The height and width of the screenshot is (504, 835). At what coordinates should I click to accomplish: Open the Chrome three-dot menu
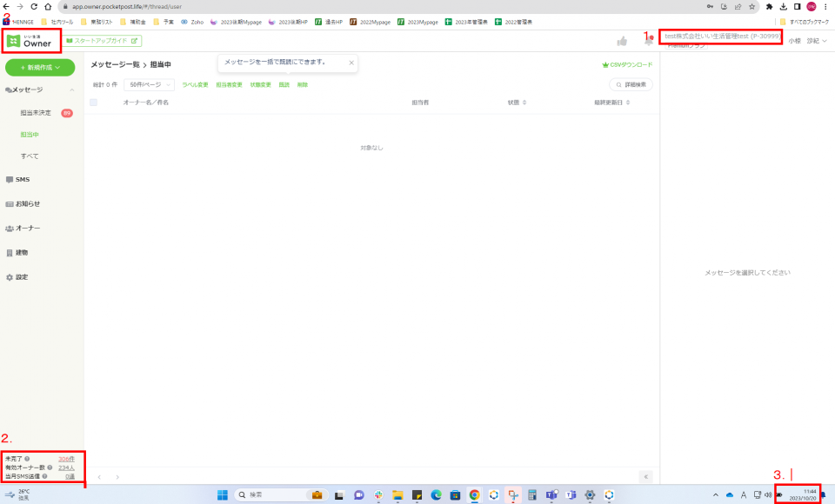point(825,6)
